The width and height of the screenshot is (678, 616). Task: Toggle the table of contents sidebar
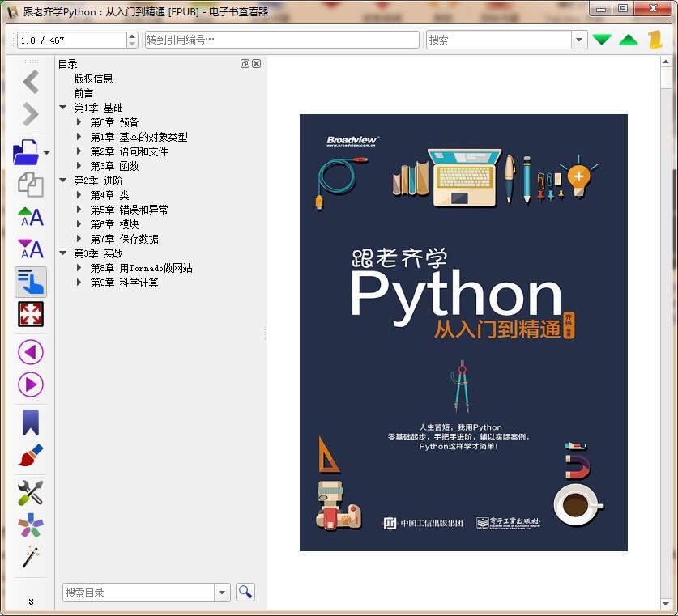(29, 282)
